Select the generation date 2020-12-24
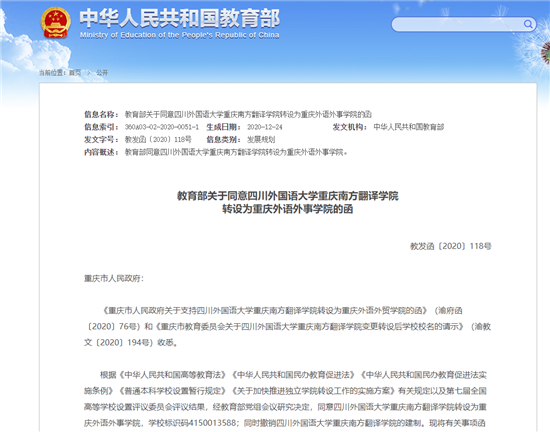550x432 pixels. click(264, 127)
